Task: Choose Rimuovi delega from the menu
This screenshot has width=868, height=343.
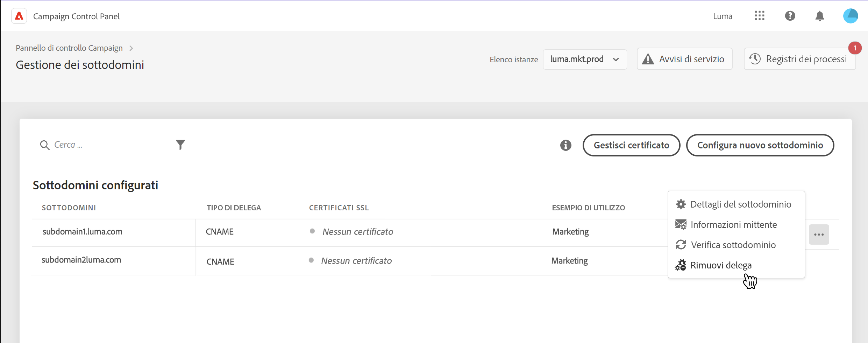Action: click(720, 265)
